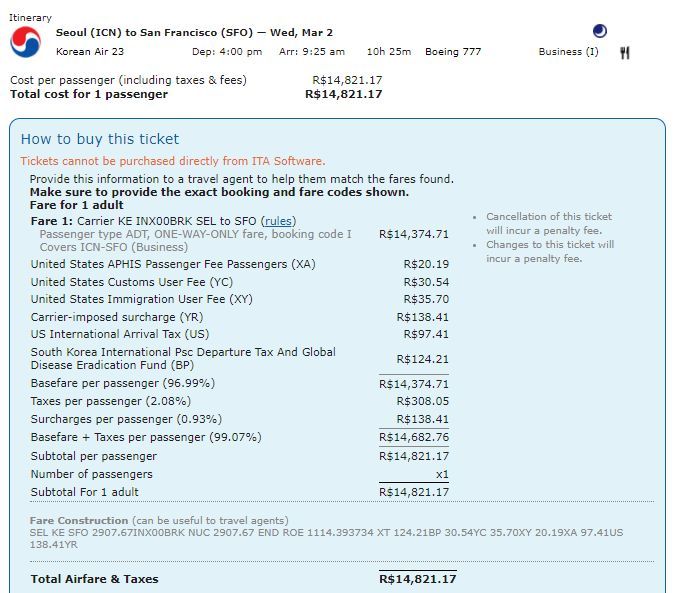The width and height of the screenshot is (675, 593).
Task: Click the ITA Software purchase warning text
Action: [x=173, y=161]
